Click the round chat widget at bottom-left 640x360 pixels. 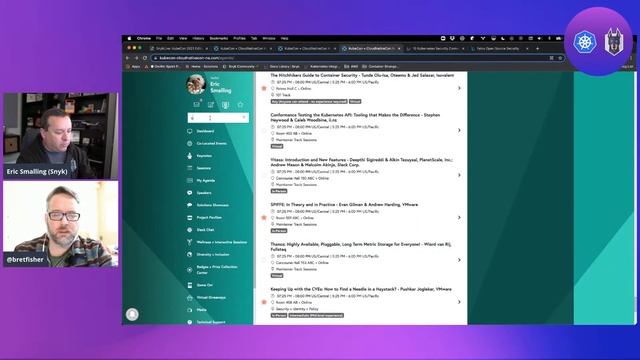point(132,314)
